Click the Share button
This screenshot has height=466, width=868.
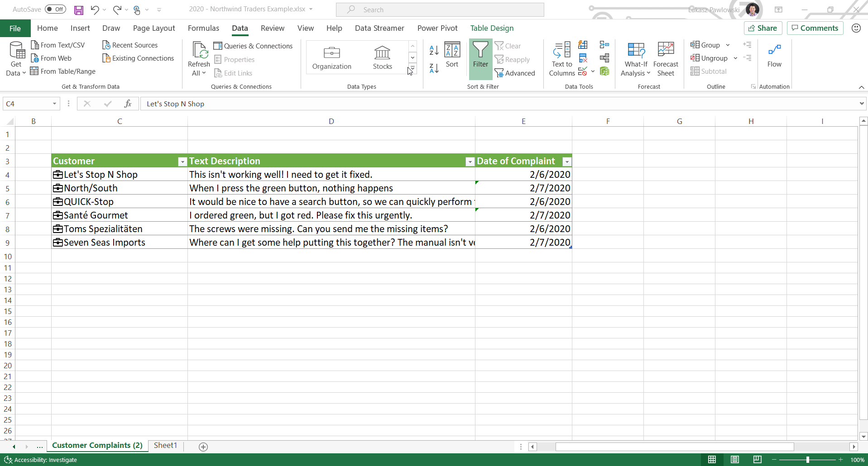[x=762, y=28]
